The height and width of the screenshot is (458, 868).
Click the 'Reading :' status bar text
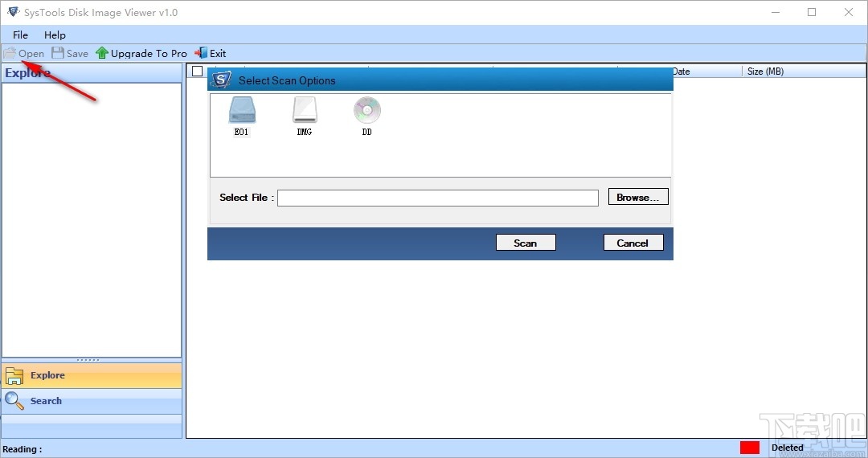click(23, 449)
